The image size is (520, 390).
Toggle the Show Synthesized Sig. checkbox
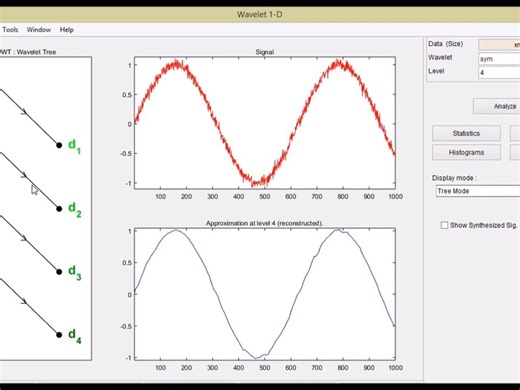444,225
